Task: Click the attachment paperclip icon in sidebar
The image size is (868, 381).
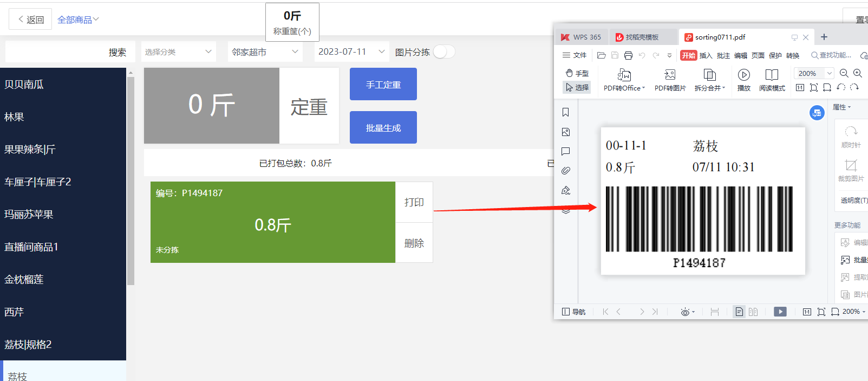Action: (566, 171)
